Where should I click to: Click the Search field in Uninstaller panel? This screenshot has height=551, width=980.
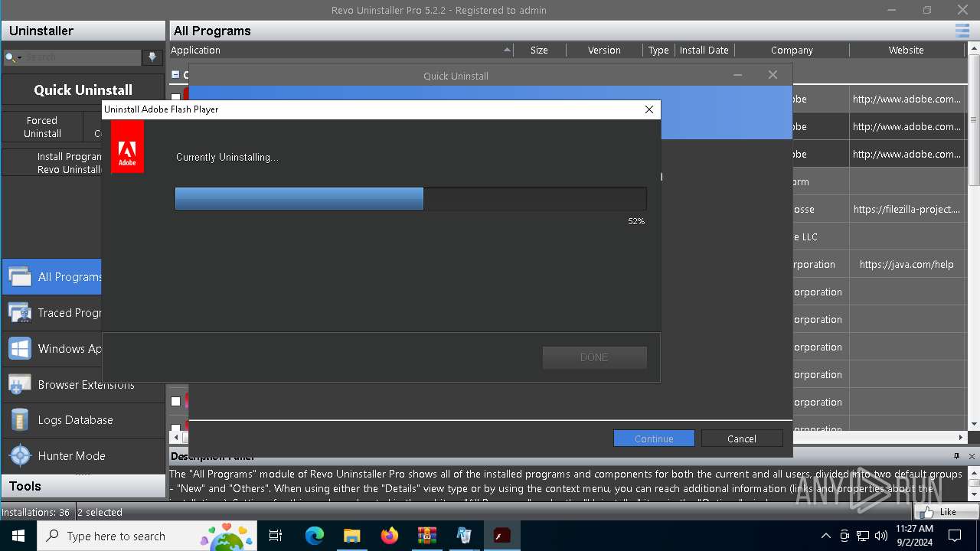(82, 57)
